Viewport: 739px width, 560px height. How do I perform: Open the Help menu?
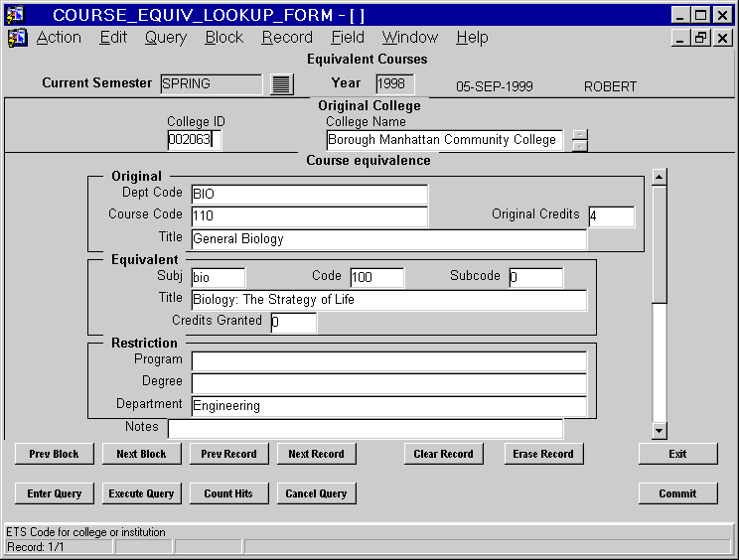(472, 37)
